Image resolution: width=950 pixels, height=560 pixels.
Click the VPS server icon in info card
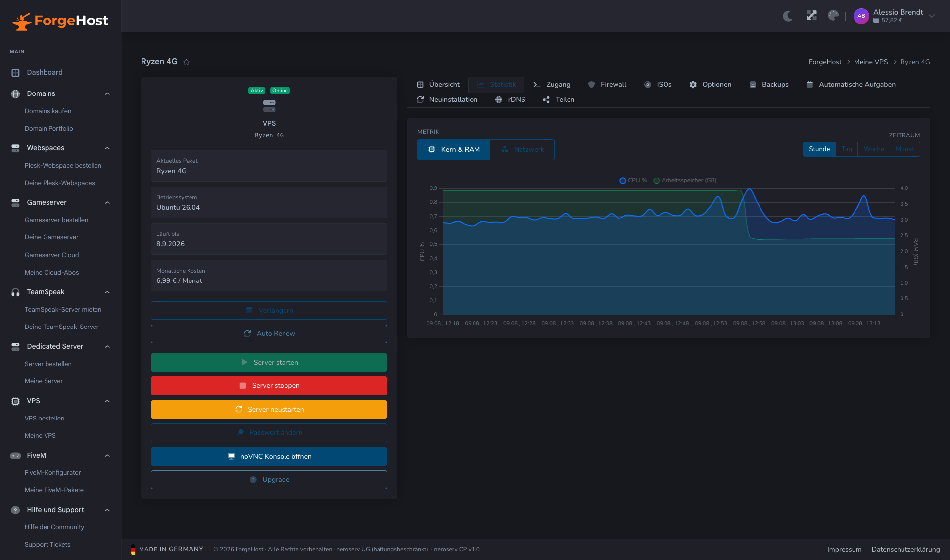[269, 106]
